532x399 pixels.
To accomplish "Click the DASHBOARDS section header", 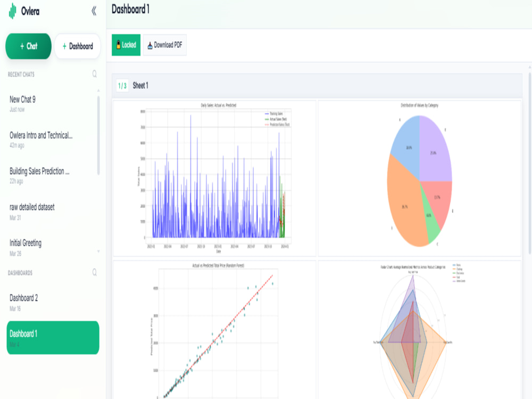I will click(20, 273).
